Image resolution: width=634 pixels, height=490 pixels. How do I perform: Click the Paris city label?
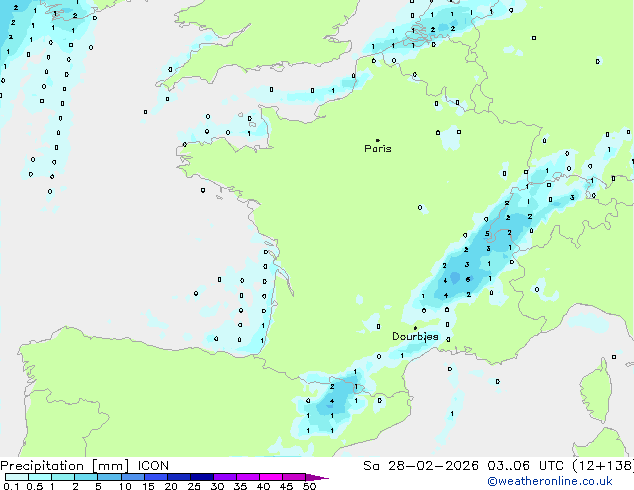[378, 148]
